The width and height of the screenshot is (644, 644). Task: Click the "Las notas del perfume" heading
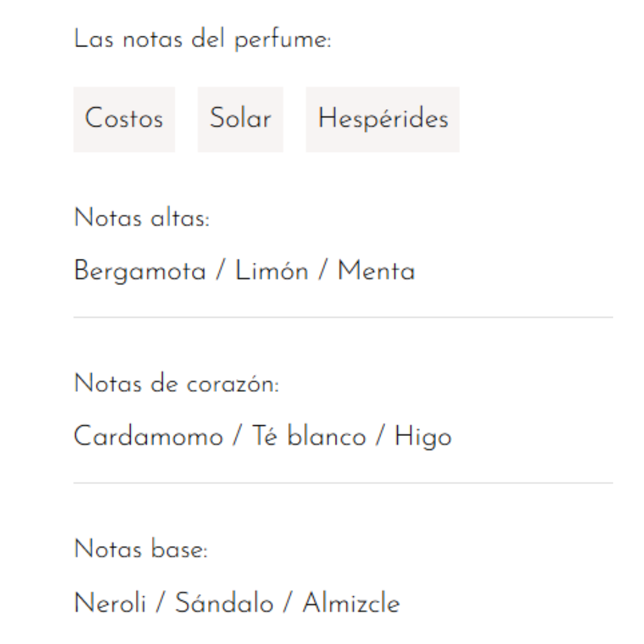(x=202, y=41)
